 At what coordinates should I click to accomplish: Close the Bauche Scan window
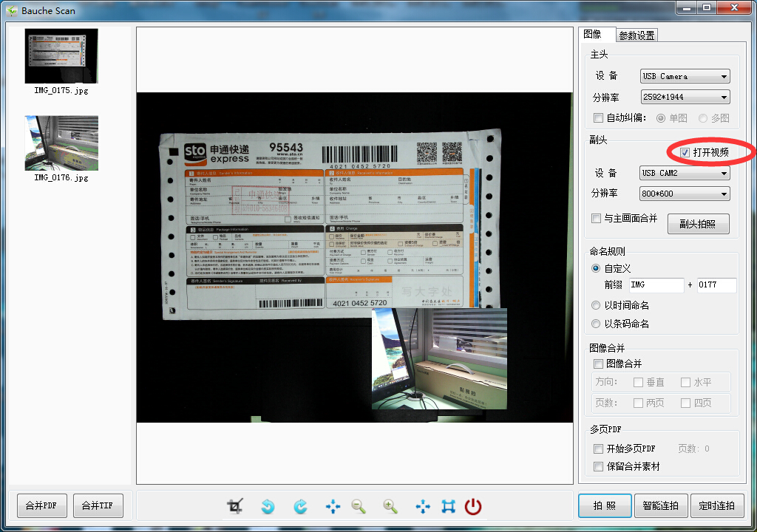pos(734,7)
